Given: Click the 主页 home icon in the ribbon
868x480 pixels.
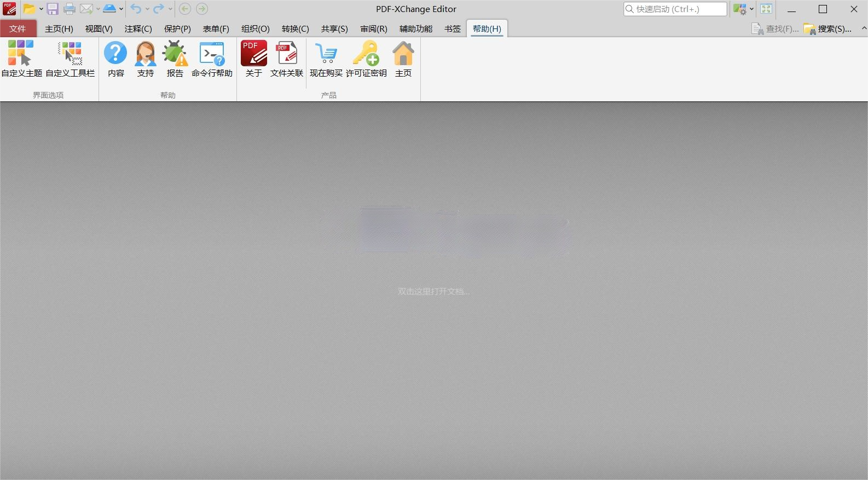Looking at the screenshot, I should coord(403,59).
